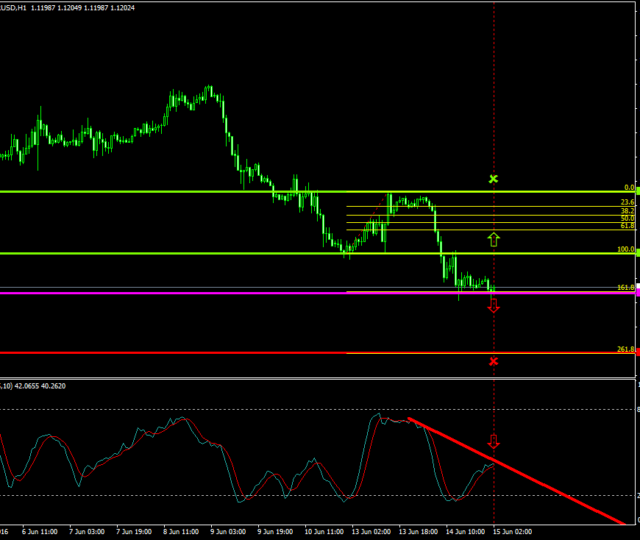Select the 50.0 Fibonacci level label
Viewport: 640px width, 540px height.
(627, 219)
